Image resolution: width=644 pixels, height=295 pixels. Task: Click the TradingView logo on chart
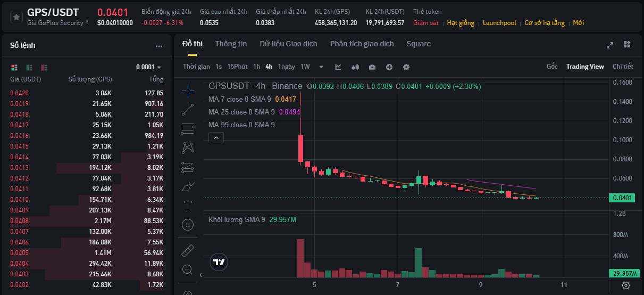pyautogui.click(x=218, y=261)
